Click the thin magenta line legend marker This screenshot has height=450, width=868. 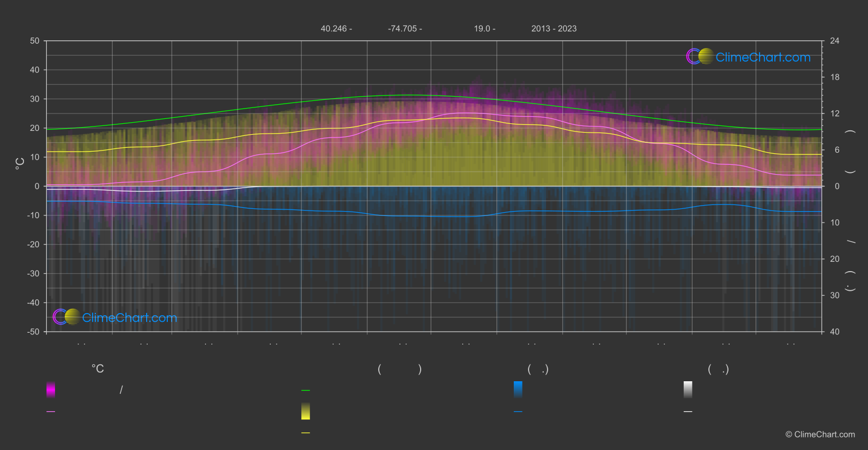click(51, 412)
